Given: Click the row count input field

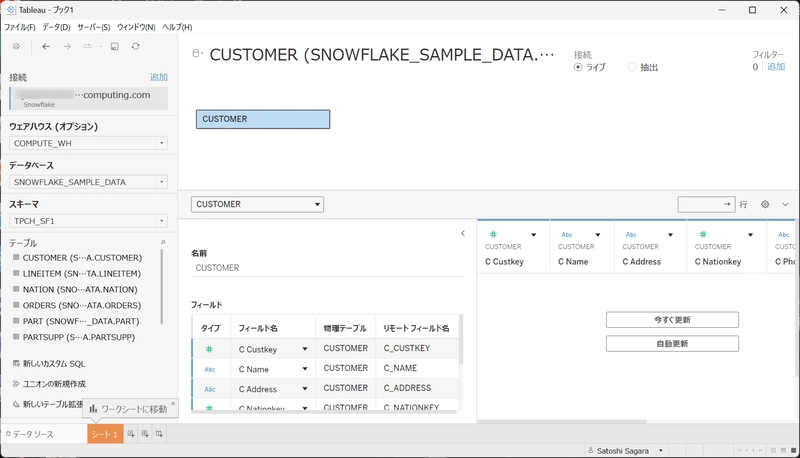Looking at the screenshot, I should tap(706, 205).
